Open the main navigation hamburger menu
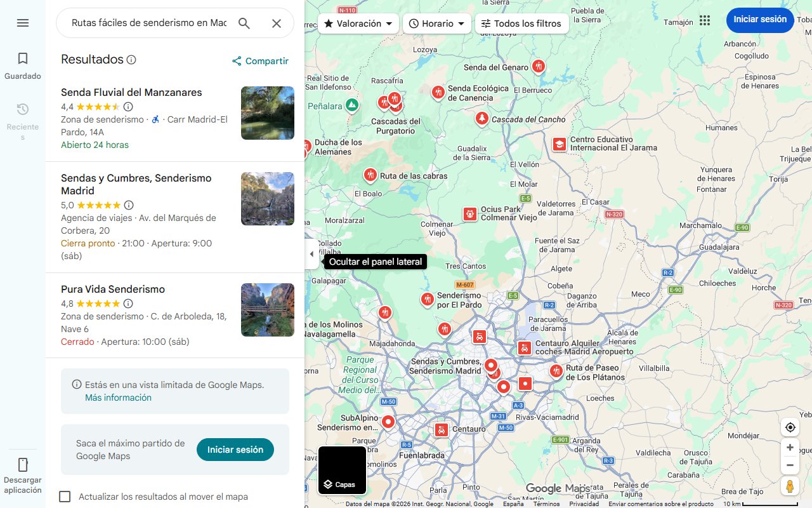Image resolution: width=812 pixels, height=508 pixels. 23,22
